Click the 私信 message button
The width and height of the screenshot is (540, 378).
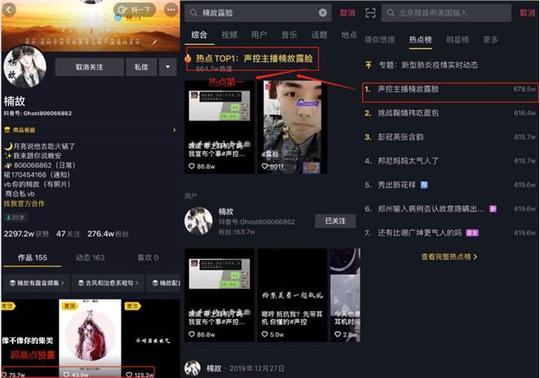141,67
